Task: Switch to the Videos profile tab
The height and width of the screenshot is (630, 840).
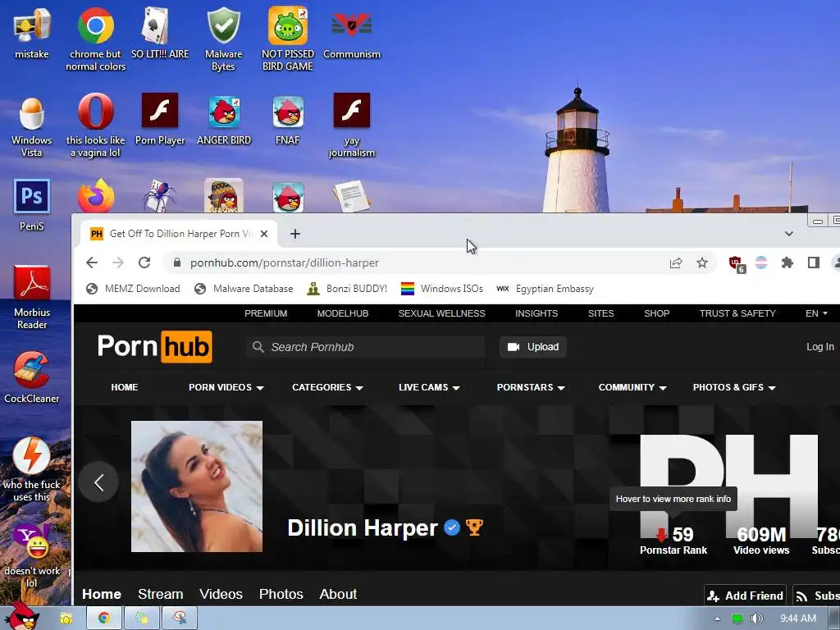Action: pyautogui.click(x=221, y=594)
